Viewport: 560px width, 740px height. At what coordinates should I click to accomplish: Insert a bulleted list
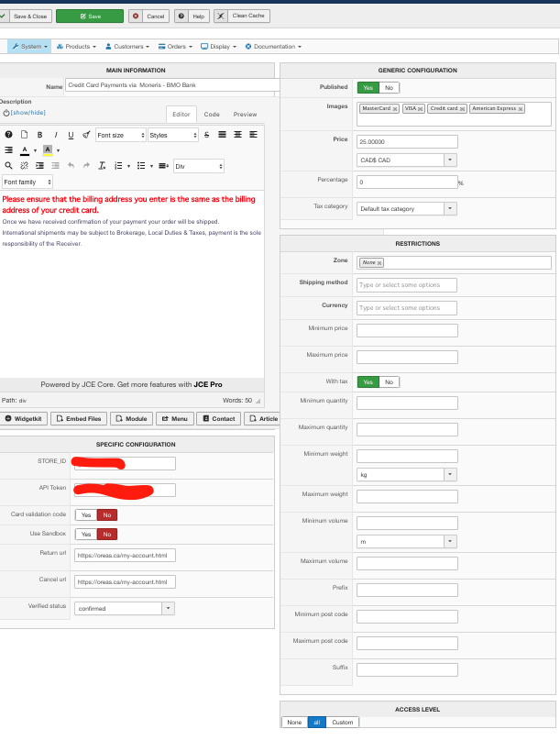[x=140, y=166]
